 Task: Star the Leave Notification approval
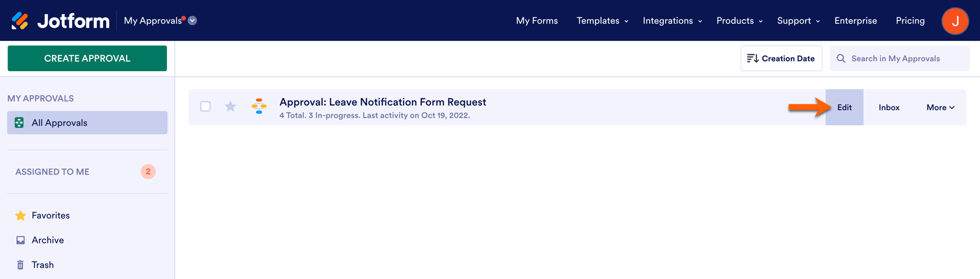(230, 107)
